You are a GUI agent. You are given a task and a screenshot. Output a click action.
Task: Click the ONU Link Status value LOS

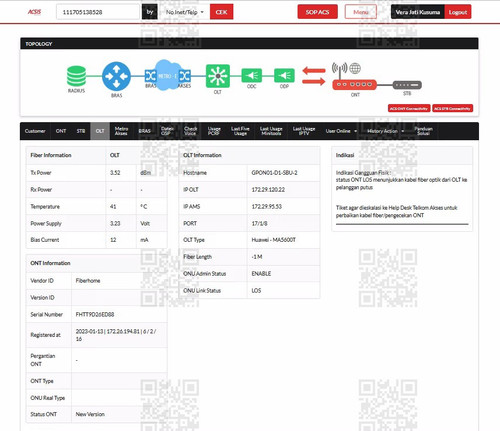(x=256, y=290)
